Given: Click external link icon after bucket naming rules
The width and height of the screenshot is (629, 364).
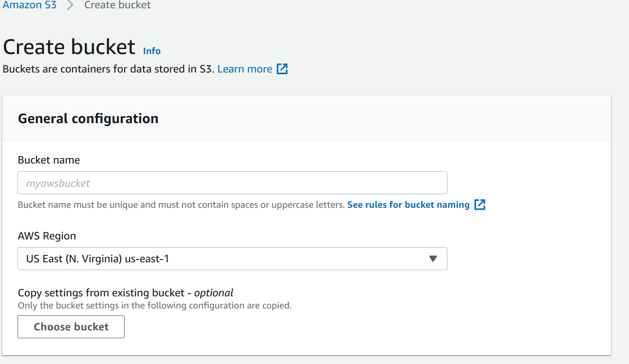Looking at the screenshot, I should coord(480,205).
